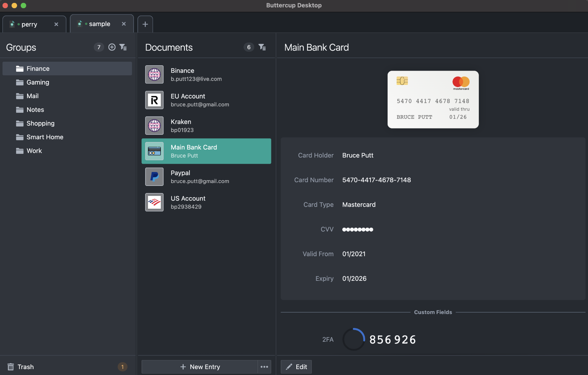Click the masked CVV dots to reveal
Image resolution: width=588 pixels, height=375 pixels.
(x=358, y=229)
